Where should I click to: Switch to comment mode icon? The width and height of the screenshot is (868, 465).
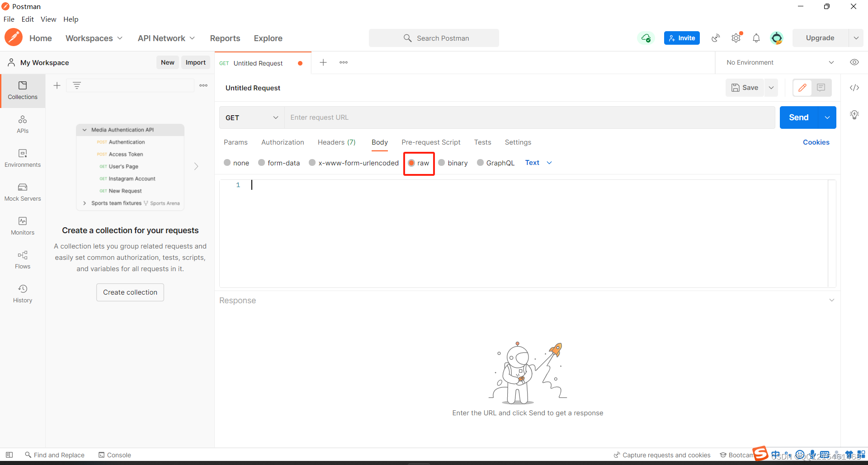point(821,88)
